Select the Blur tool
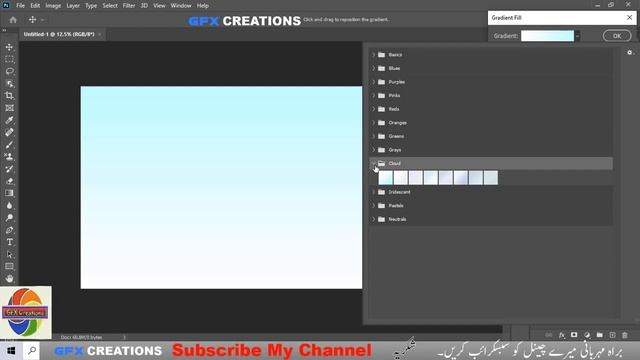The height and width of the screenshot is (360, 640). [9, 206]
